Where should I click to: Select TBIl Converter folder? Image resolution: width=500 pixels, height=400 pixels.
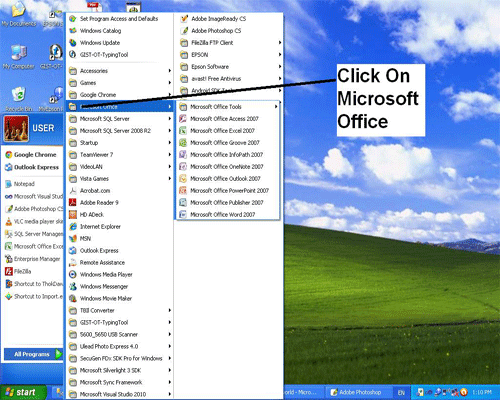coord(119,310)
